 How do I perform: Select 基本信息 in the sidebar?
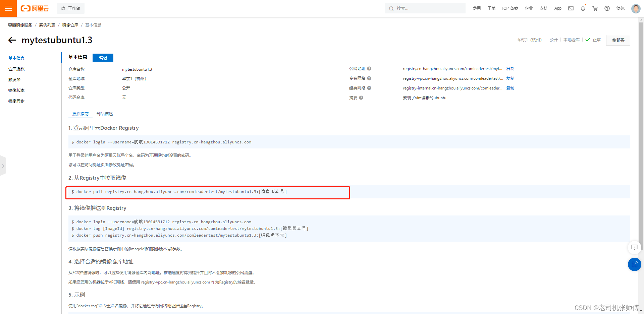tap(16, 58)
